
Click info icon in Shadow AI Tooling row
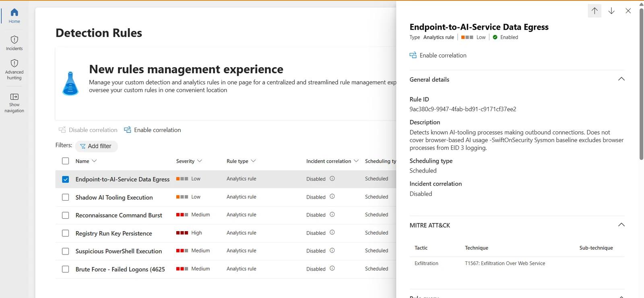(x=332, y=197)
